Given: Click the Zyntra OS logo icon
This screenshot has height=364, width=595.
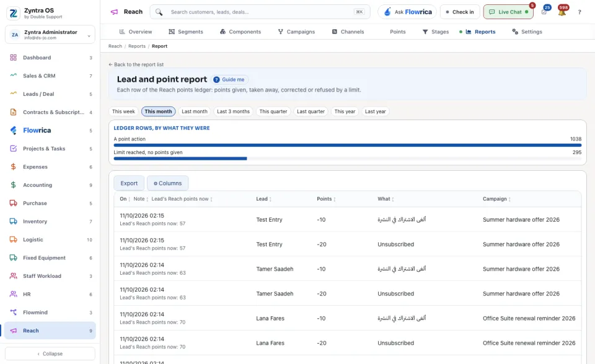Looking at the screenshot, I should coord(13,13).
